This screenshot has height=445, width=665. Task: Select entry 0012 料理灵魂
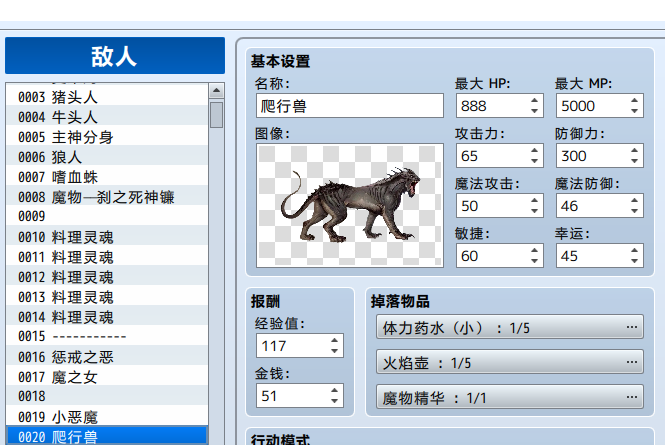point(107,277)
